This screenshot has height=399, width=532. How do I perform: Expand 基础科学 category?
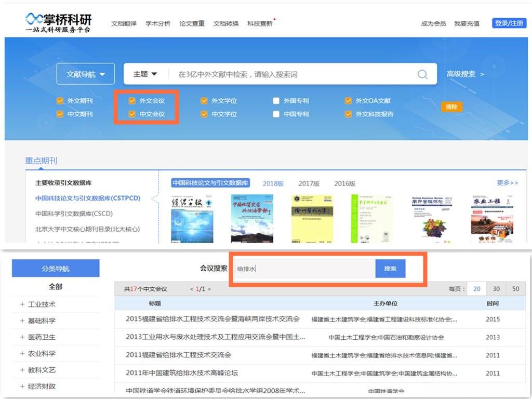tap(22, 321)
